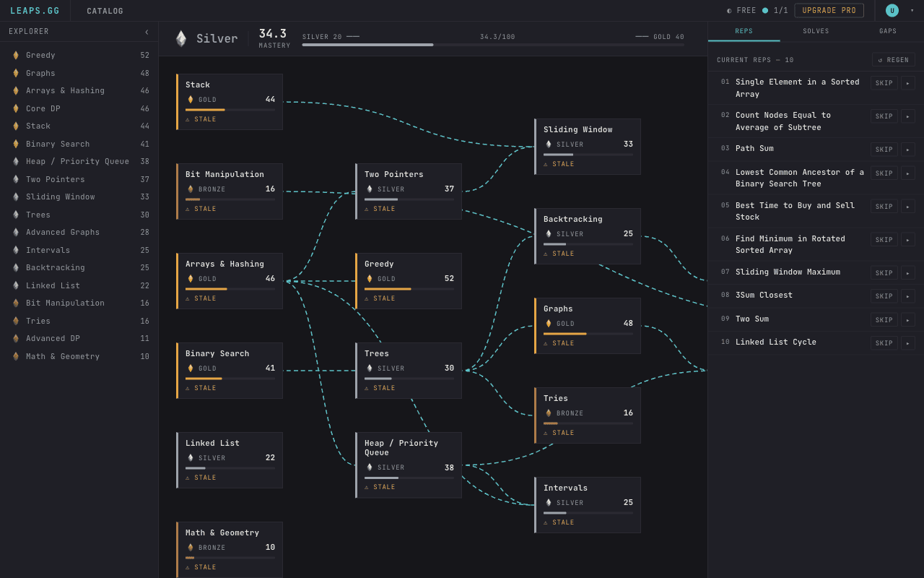Image resolution: width=924 pixels, height=578 pixels.
Task: Click gem icon next to Tries in Explorer
Action: 16,321
